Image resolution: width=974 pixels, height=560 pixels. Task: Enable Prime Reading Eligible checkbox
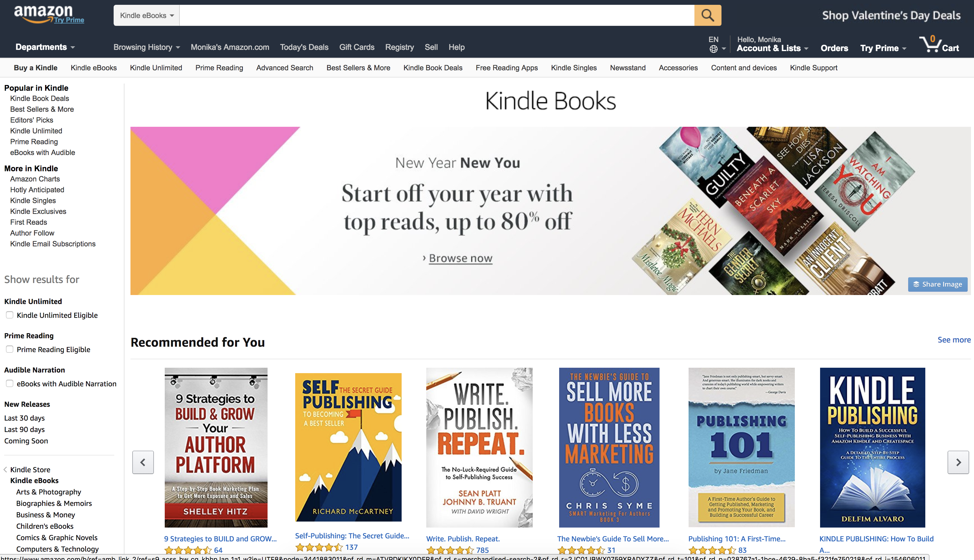pyautogui.click(x=10, y=349)
